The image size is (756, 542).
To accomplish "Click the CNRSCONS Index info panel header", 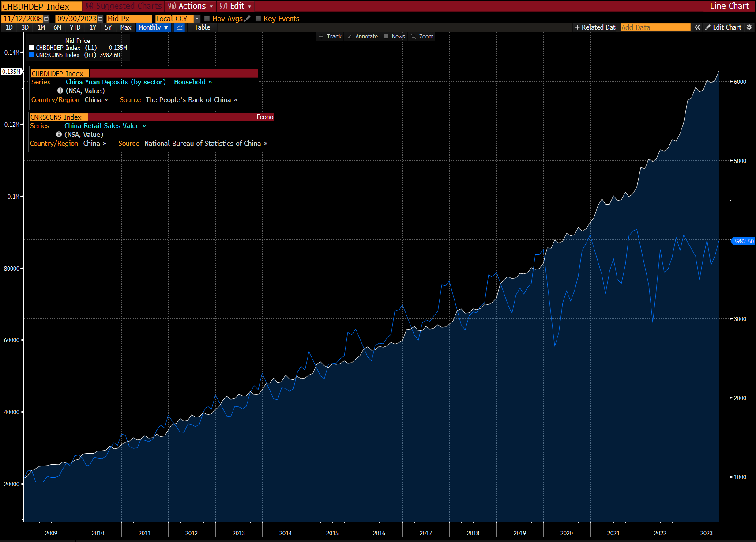I will pyautogui.click(x=151, y=117).
